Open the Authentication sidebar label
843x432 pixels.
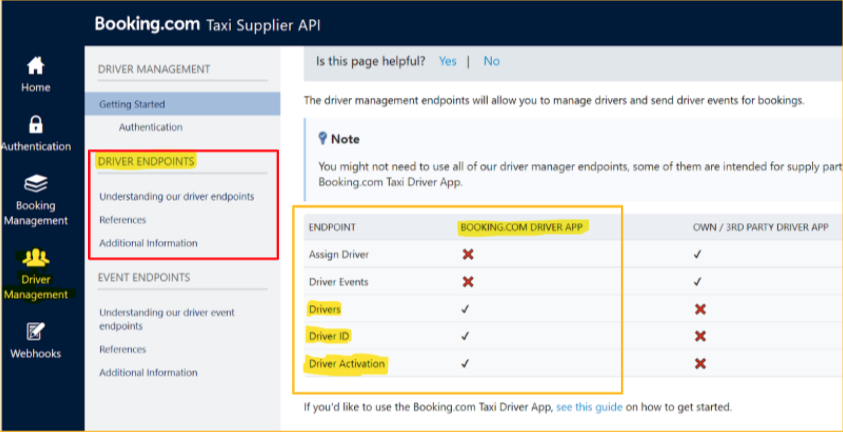(x=35, y=146)
